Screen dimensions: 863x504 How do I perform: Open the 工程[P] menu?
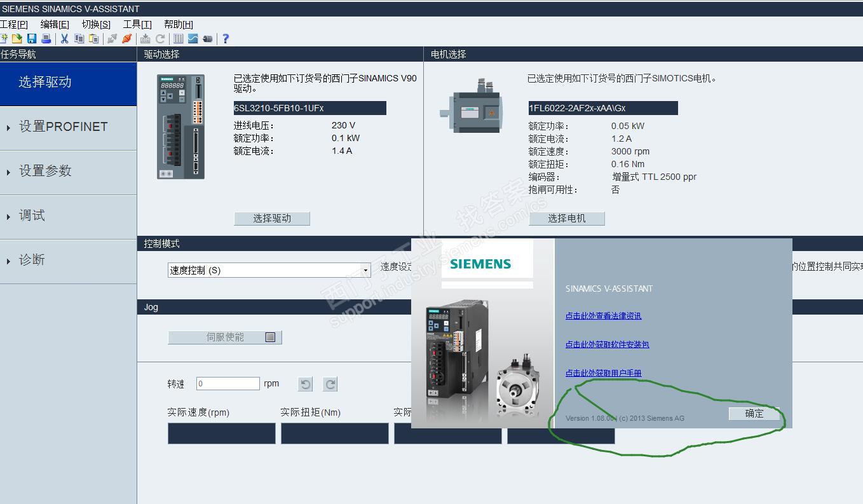(14, 24)
